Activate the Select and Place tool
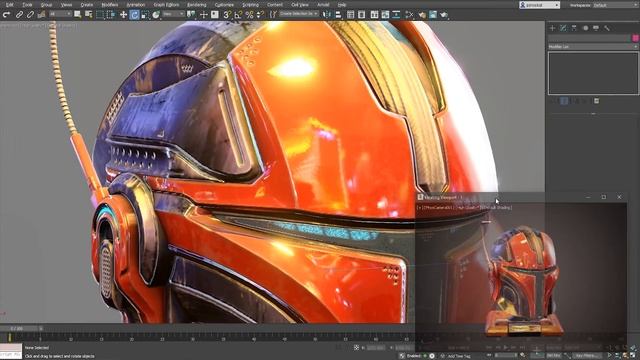The width and height of the screenshot is (640, 360). click(156, 15)
